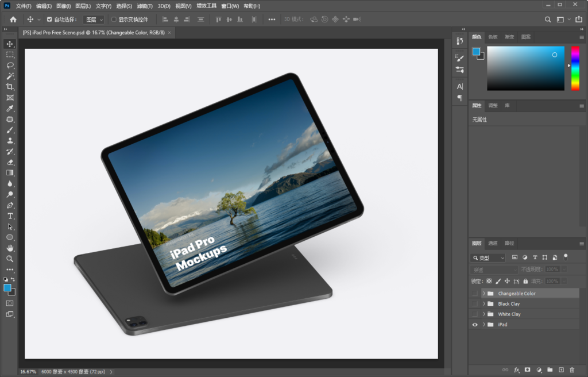Show the Changeable Color layer group
588x377 pixels.
click(x=475, y=293)
